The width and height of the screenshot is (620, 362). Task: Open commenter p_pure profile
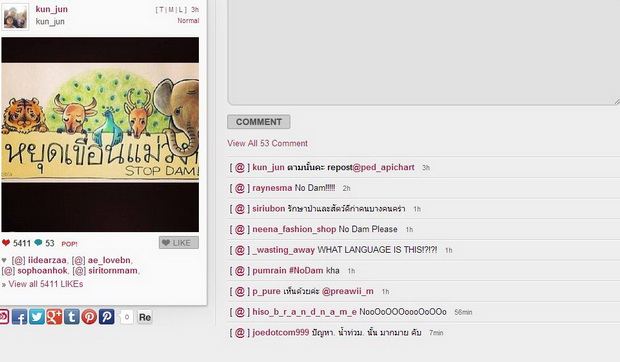point(266,291)
